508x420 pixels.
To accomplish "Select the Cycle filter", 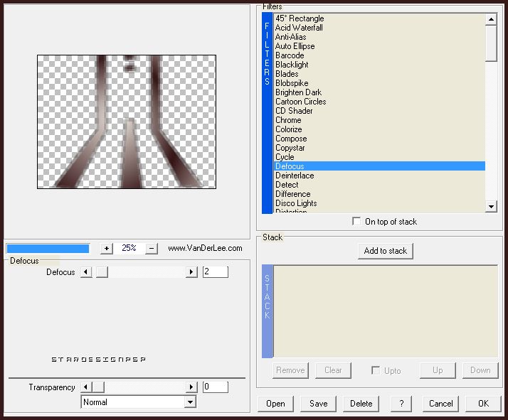I will pyautogui.click(x=379, y=157).
